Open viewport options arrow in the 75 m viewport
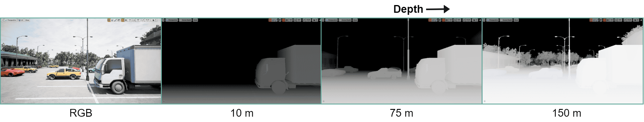The height and width of the screenshot is (122, 644). (323, 20)
